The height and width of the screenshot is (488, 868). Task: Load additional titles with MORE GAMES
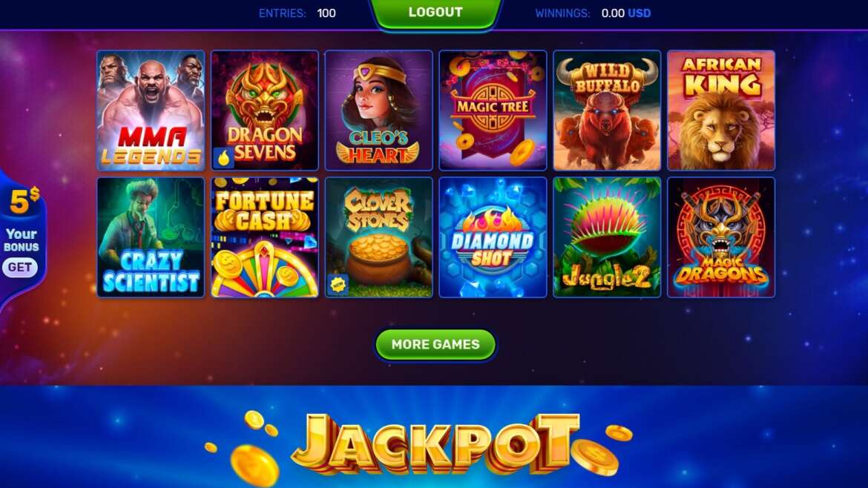click(x=435, y=345)
